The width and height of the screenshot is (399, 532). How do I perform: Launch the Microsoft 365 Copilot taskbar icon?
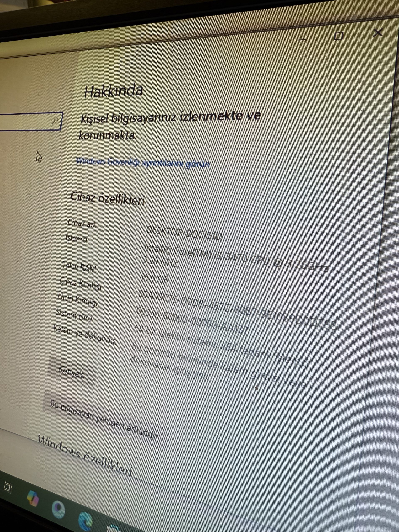(33, 498)
